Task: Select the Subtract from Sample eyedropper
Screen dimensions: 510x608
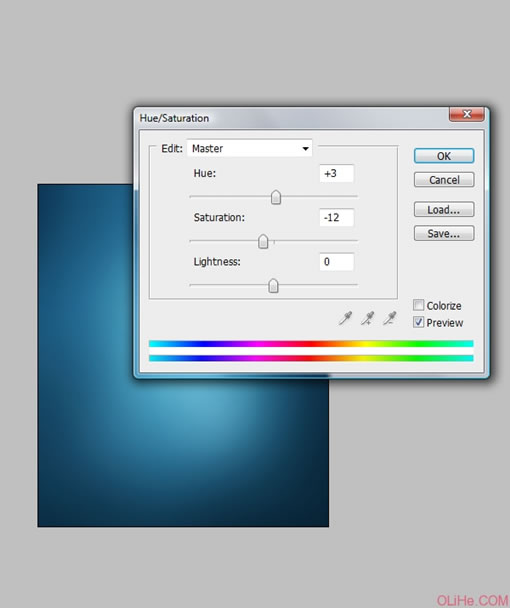Action: coord(390,318)
